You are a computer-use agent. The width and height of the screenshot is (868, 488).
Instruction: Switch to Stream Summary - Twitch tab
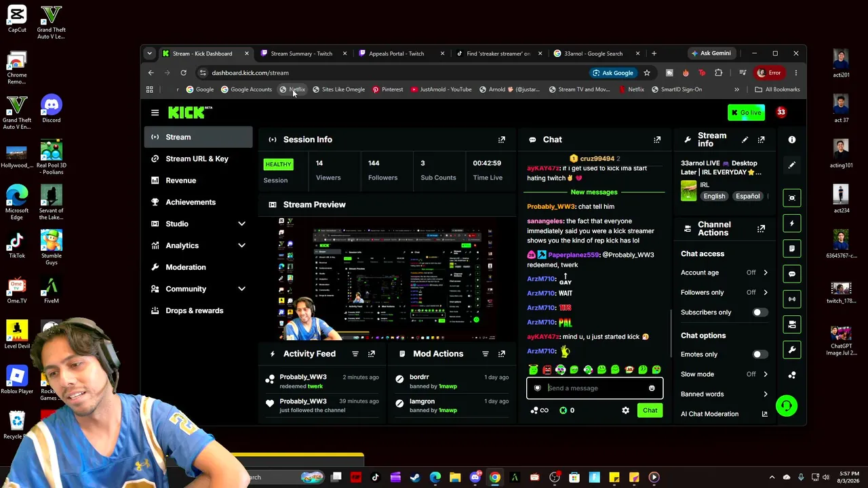coord(302,54)
